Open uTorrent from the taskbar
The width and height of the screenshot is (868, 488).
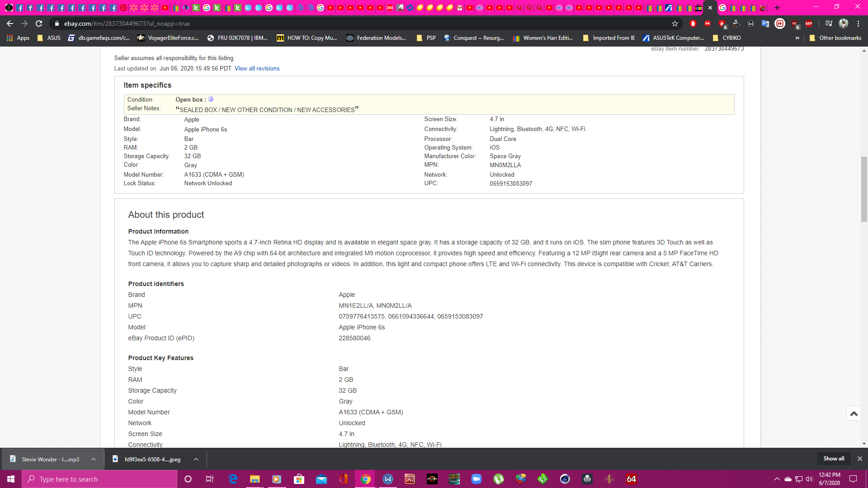499,479
